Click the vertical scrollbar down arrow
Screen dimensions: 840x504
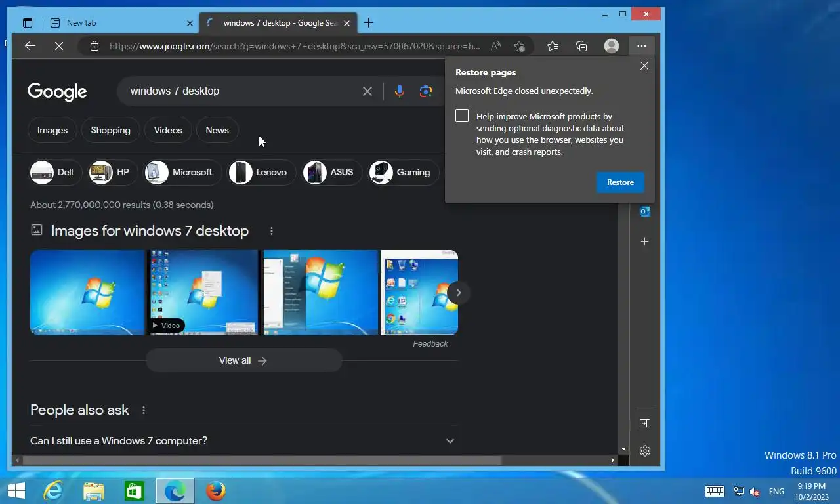[x=623, y=450]
